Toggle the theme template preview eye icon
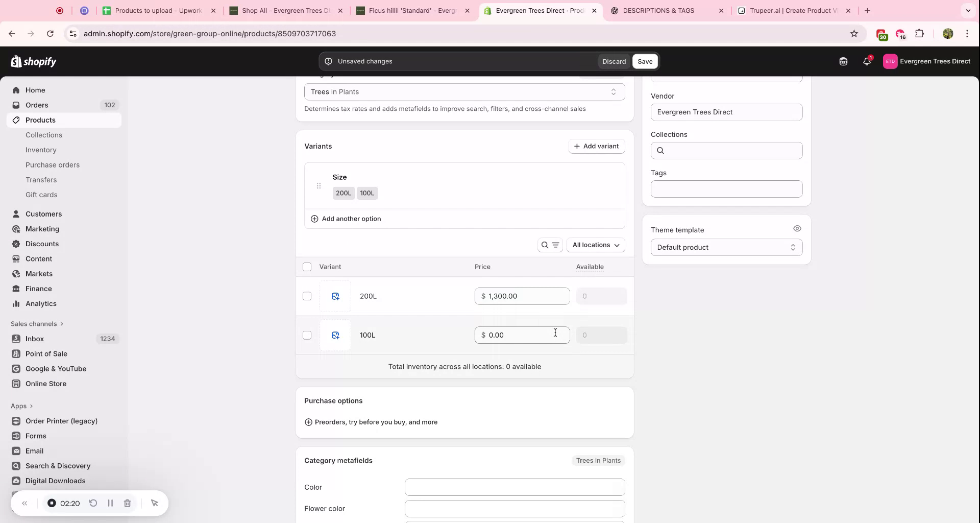Screen dimensions: 980x523 tap(797, 228)
